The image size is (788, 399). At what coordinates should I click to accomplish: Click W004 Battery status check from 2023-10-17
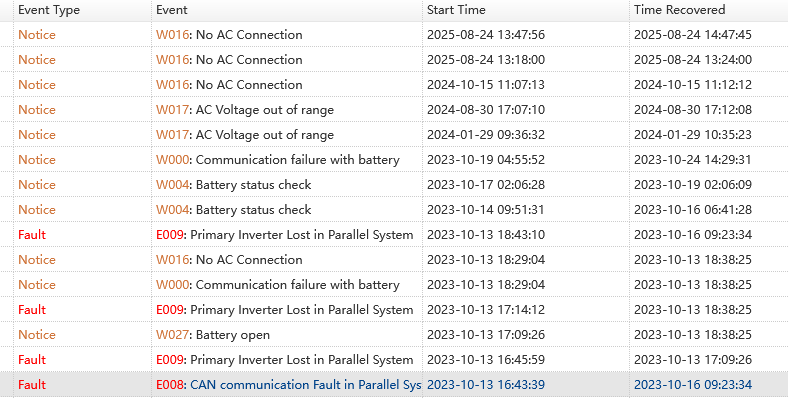394,185
